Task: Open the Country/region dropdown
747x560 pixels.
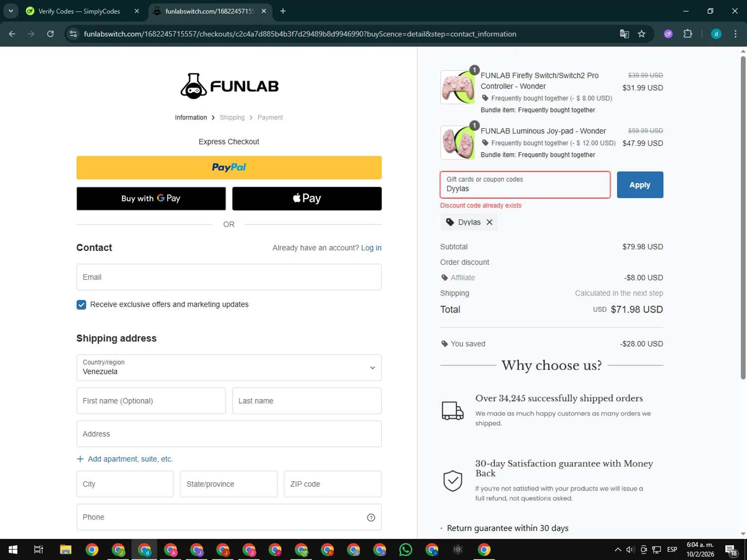Action: (229, 368)
